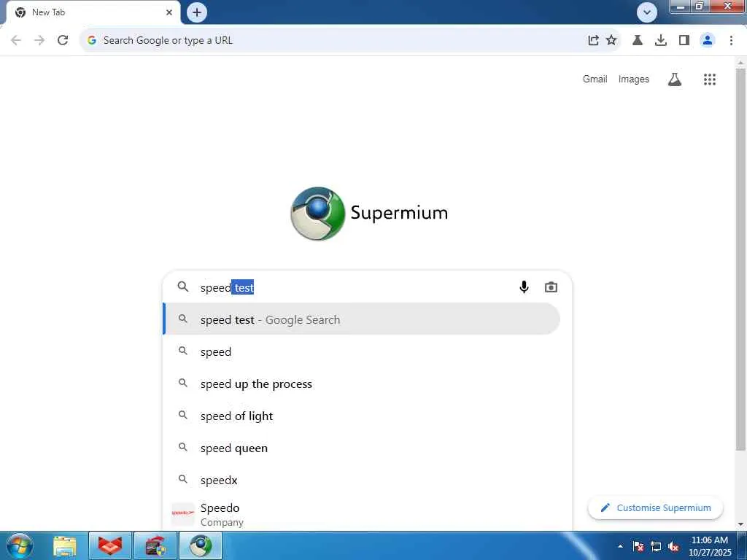Viewport: 747px width, 560px height.
Task: Open the muted volume tray icon
Action: point(673,546)
